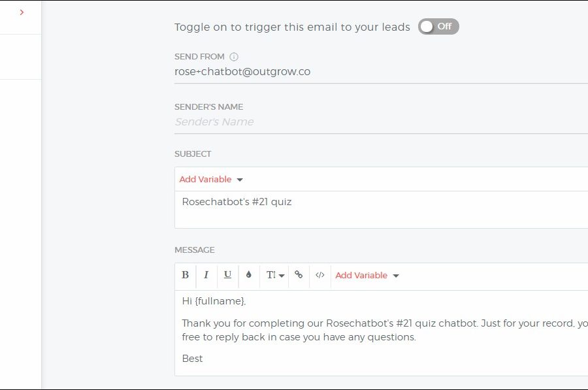Switch to code view in message editor
The width and height of the screenshot is (588, 390).
pyautogui.click(x=319, y=275)
